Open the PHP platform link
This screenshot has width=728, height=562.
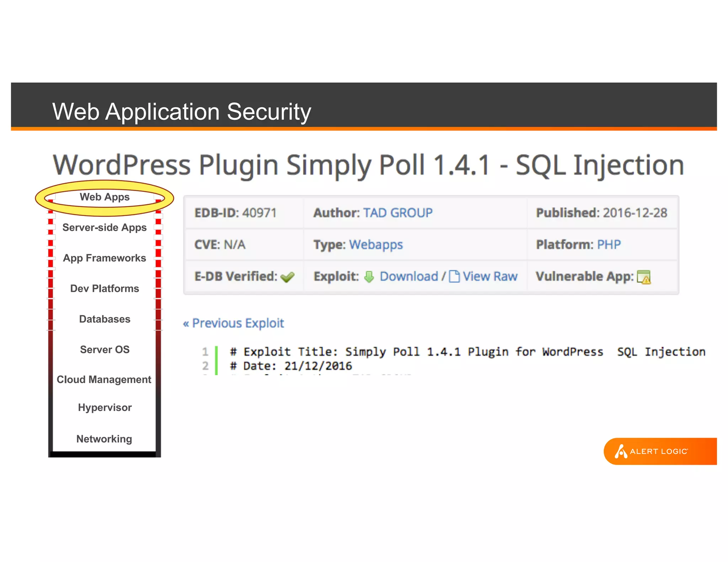pyautogui.click(x=609, y=244)
